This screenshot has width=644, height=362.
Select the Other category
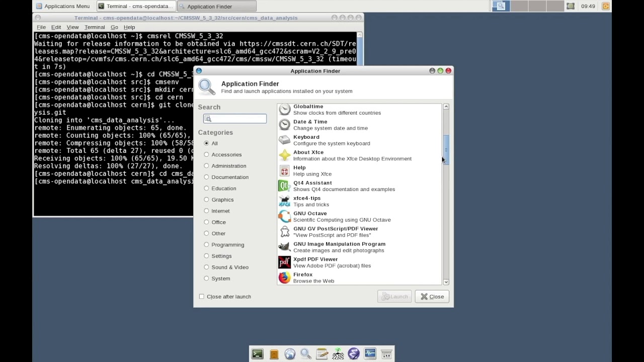pos(214,233)
